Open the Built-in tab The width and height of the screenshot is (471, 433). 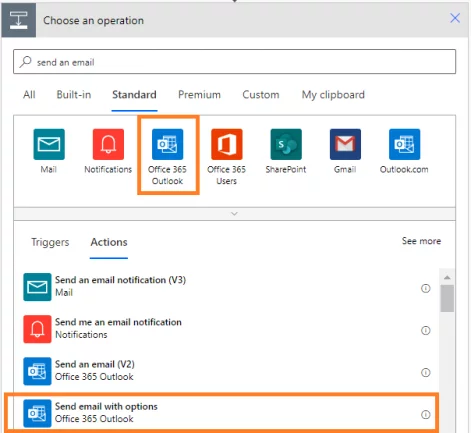pyautogui.click(x=74, y=95)
